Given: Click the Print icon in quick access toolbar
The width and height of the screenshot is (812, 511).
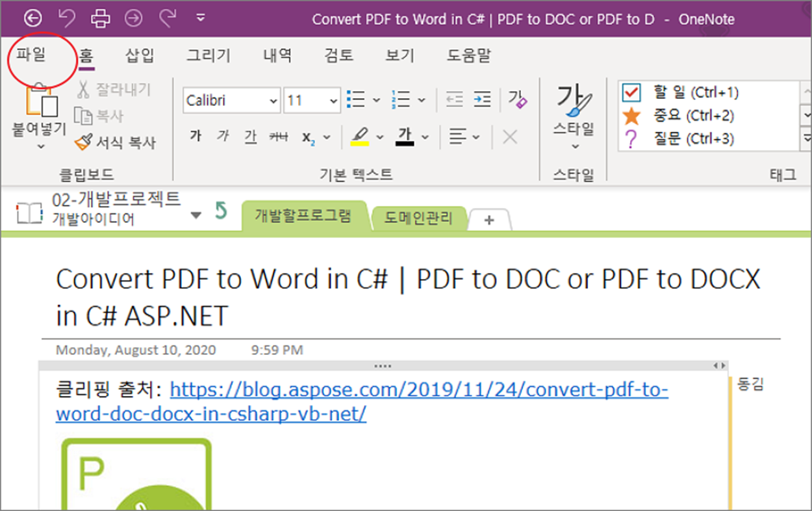Looking at the screenshot, I should 100,18.
